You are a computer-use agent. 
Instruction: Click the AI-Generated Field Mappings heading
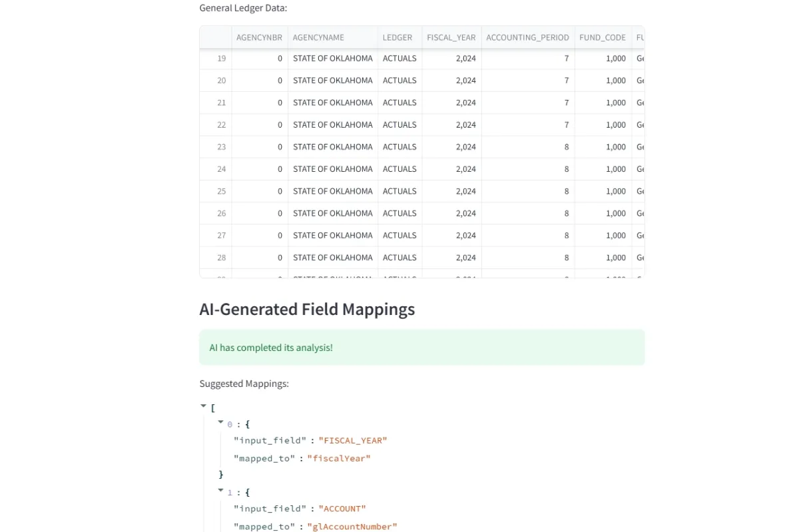pyautogui.click(x=307, y=310)
